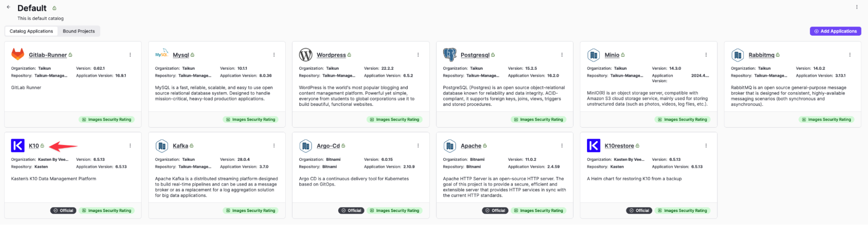Open the Gitlab-Runner card three-dot menu

pyautogui.click(x=130, y=55)
